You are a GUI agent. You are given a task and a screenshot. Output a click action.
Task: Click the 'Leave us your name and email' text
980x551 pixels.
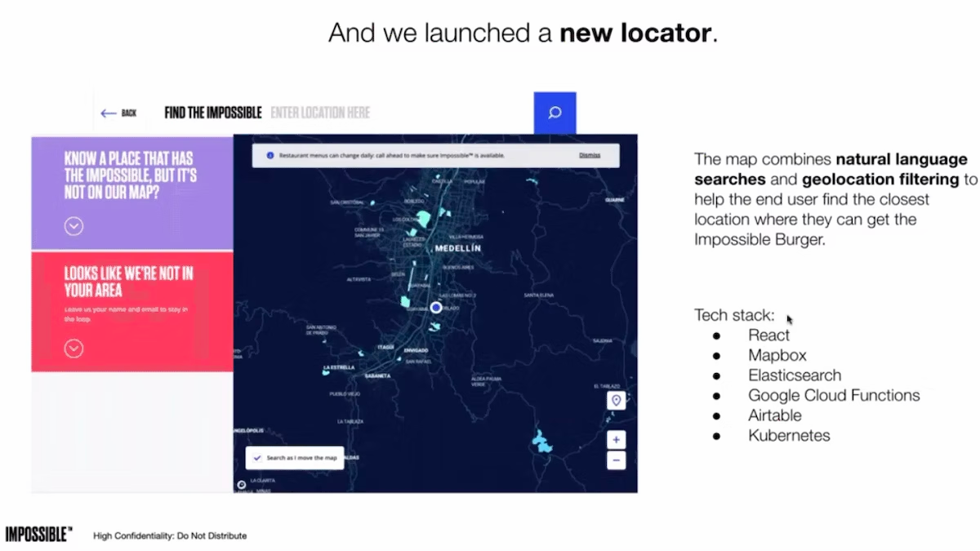(127, 313)
